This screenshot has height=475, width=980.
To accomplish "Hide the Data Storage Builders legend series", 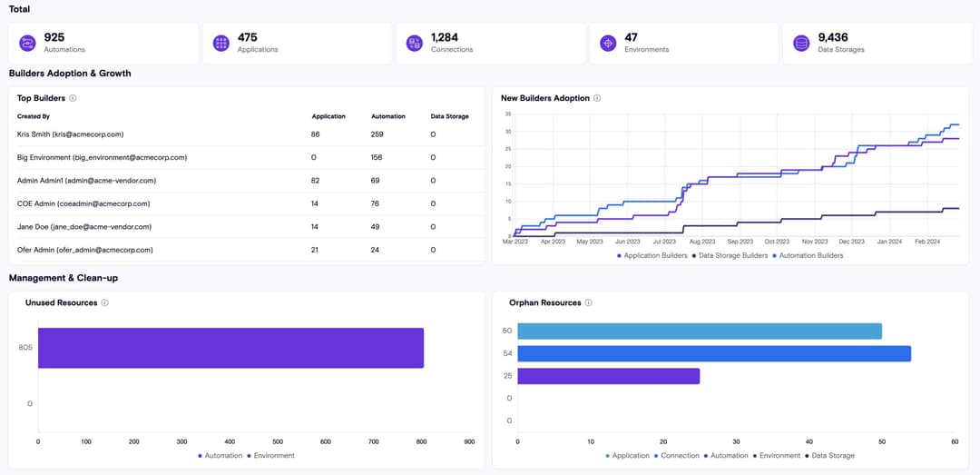I will click(730, 256).
